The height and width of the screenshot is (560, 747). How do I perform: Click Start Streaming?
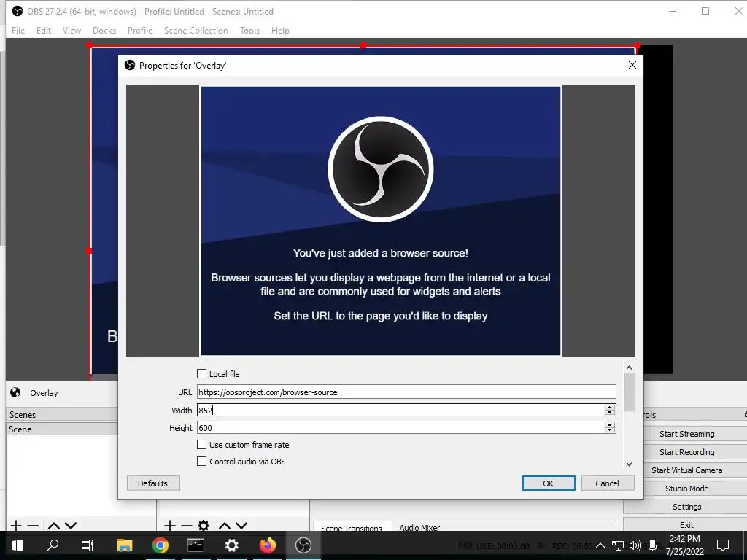click(686, 433)
